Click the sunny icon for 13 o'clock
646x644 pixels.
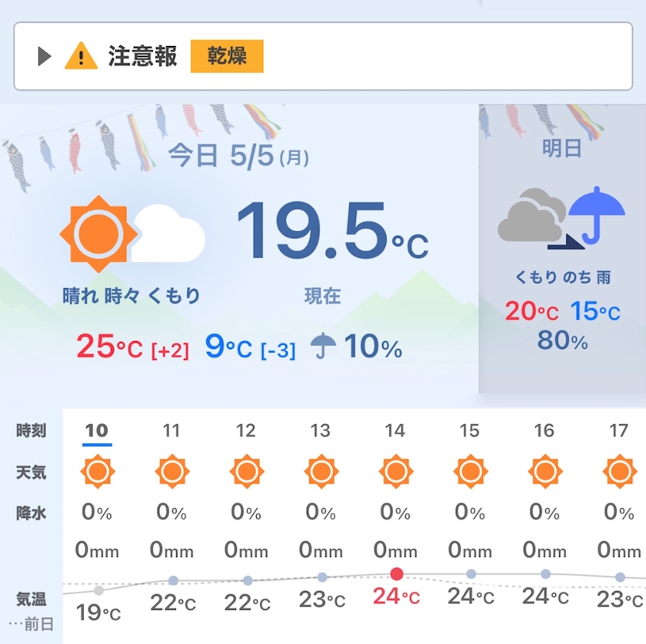click(x=321, y=471)
